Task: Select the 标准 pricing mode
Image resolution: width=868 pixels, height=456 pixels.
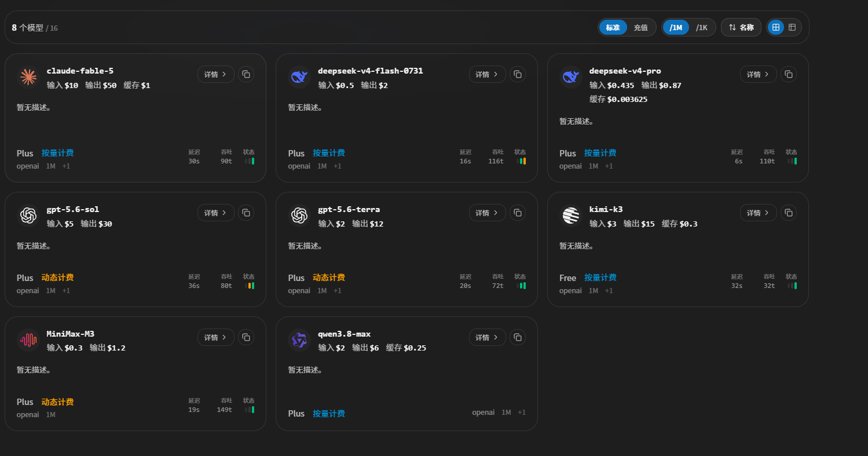Action: 613,27
